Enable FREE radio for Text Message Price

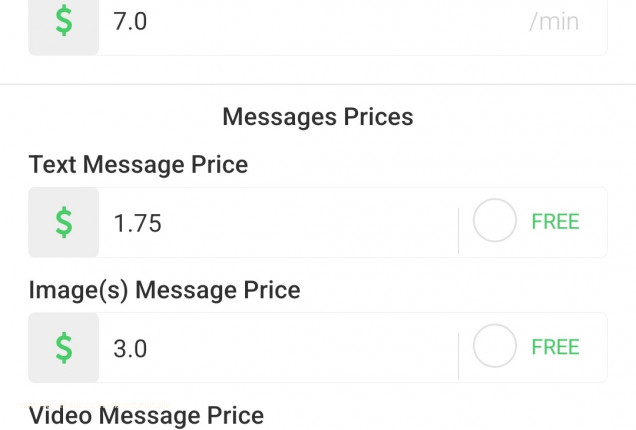pos(494,222)
